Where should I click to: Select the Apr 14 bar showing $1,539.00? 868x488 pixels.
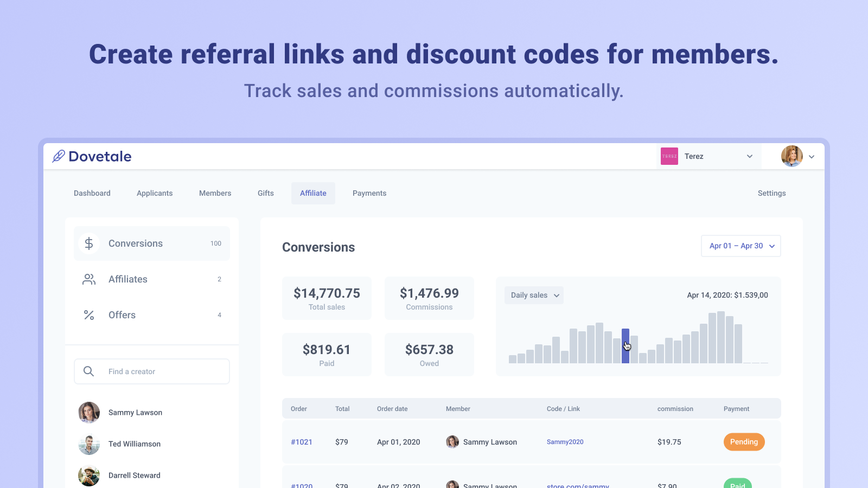(x=626, y=344)
